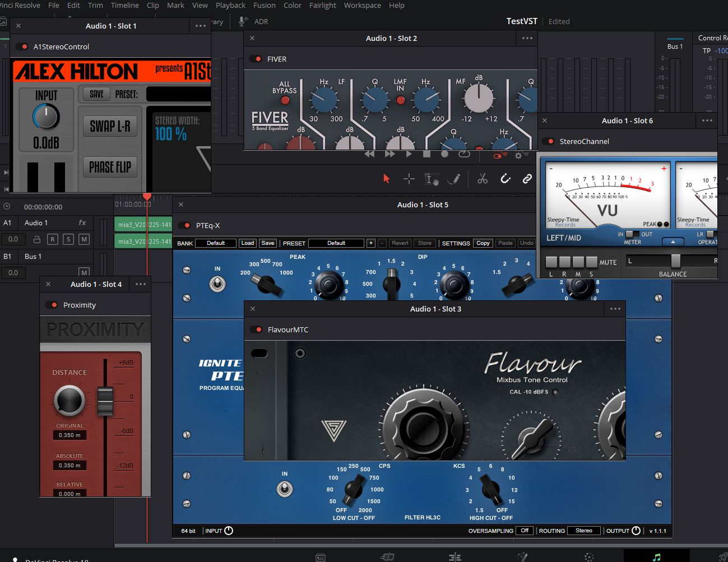Click the Copy settings button in PTEq-X
The height and width of the screenshot is (562, 728).
483,243
